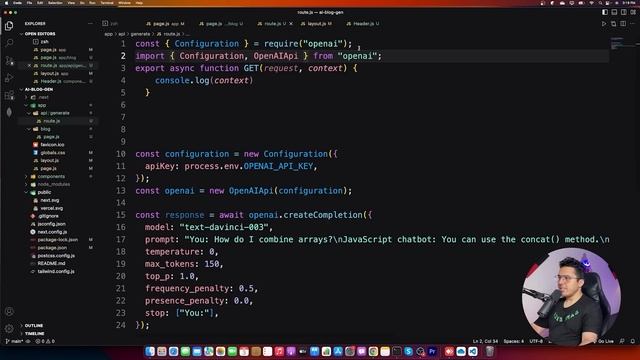The height and width of the screenshot is (360, 640).
Task: Open the Extensions view
Action: (9, 96)
